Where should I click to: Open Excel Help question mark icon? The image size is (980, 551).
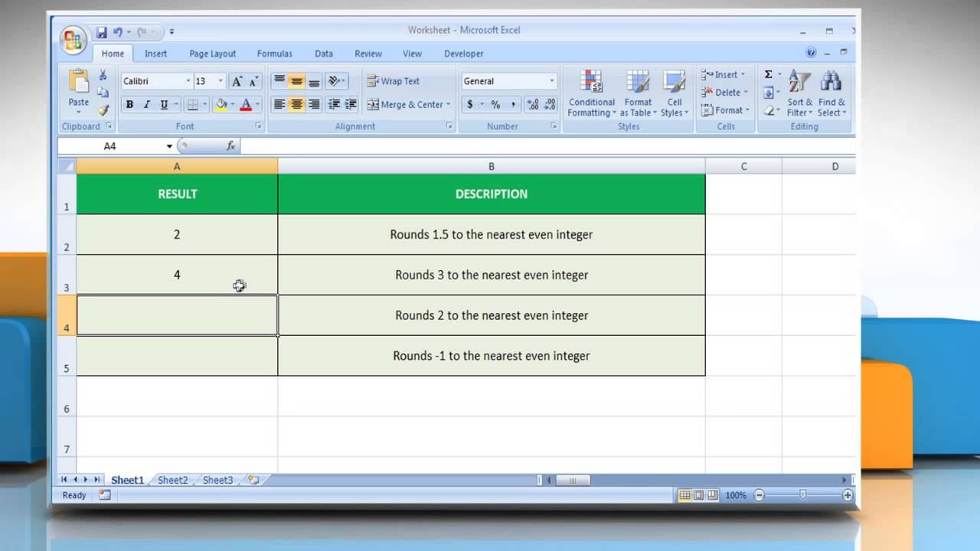(x=811, y=53)
